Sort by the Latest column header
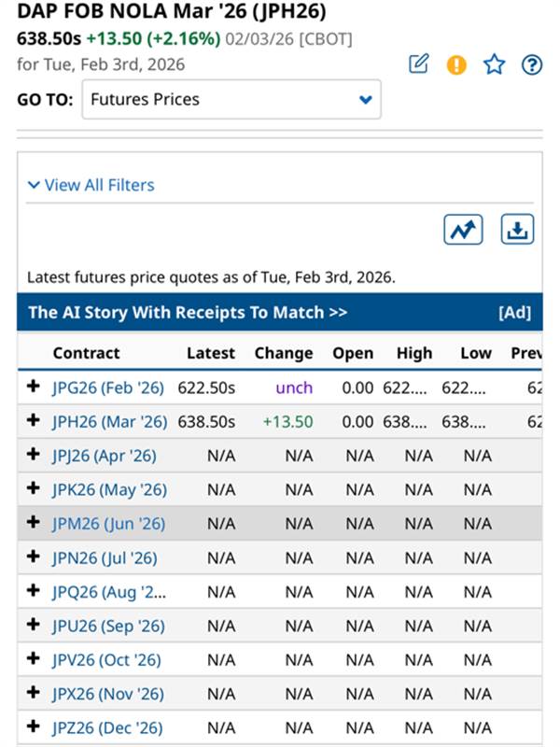Viewport: 560px width, 747px height. point(211,353)
